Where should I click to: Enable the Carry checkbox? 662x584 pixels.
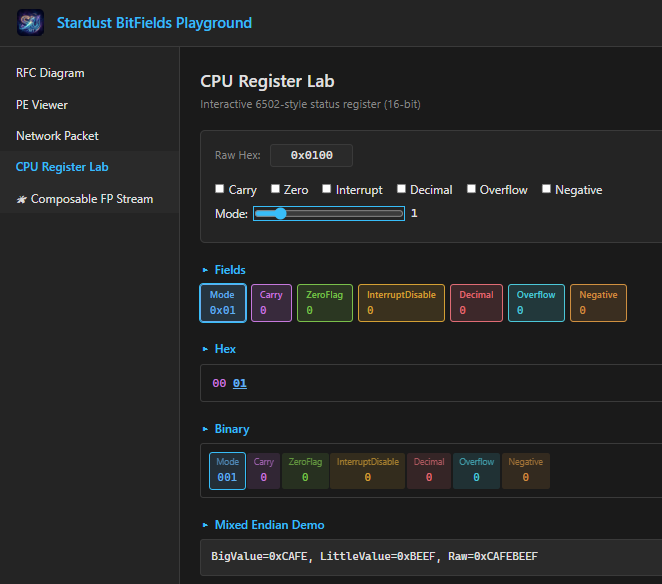220,189
